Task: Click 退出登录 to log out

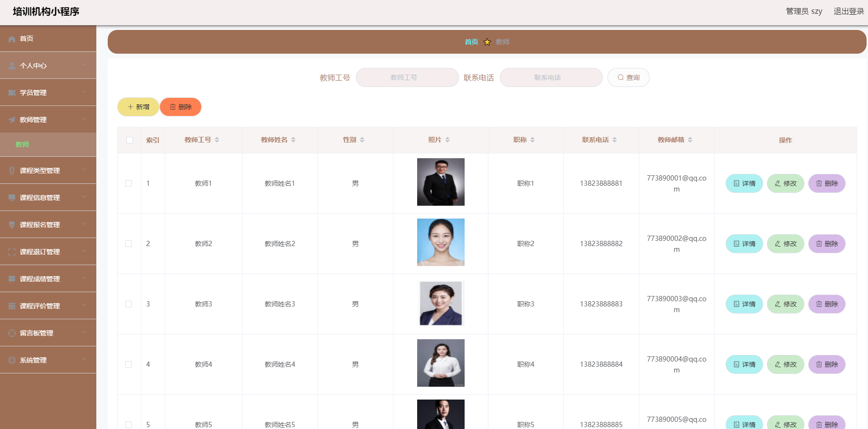Action: (849, 11)
